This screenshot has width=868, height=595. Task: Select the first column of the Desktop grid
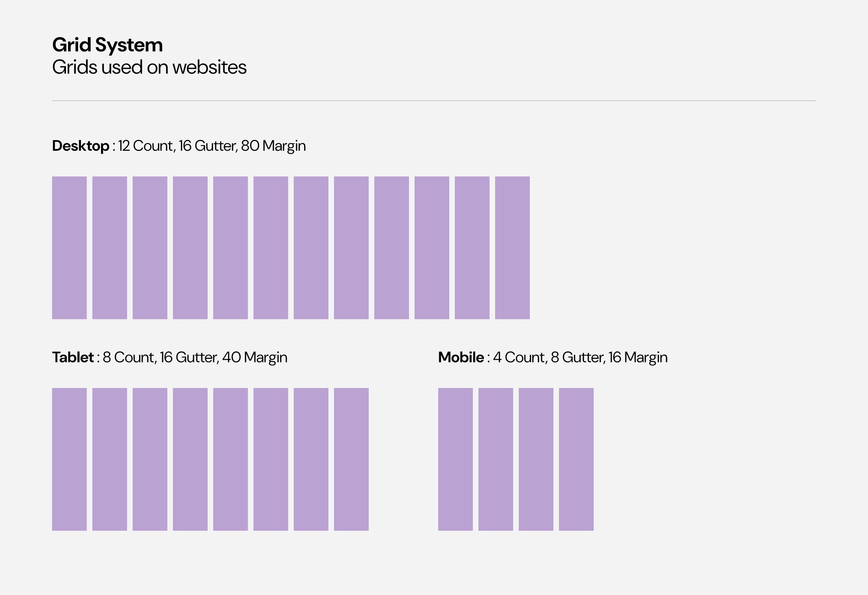(x=69, y=248)
